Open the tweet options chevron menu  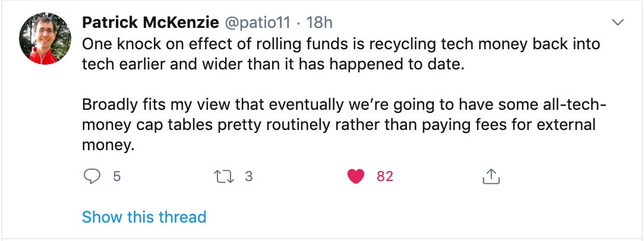pos(618,23)
